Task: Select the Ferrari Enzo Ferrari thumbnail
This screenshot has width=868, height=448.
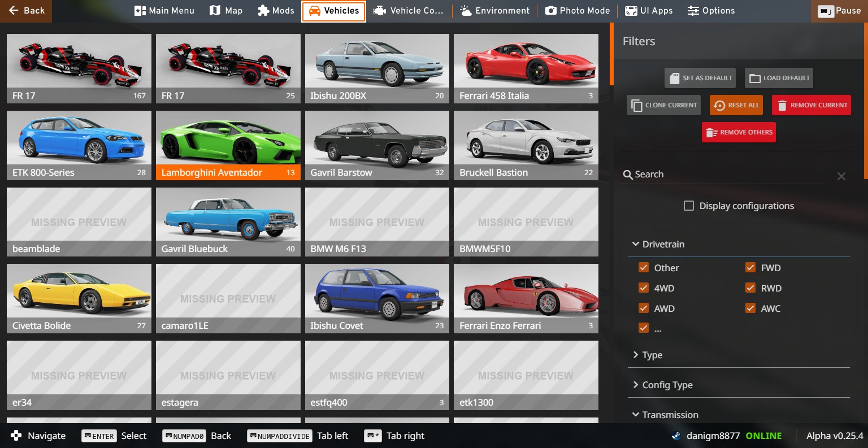Action: click(526, 298)
